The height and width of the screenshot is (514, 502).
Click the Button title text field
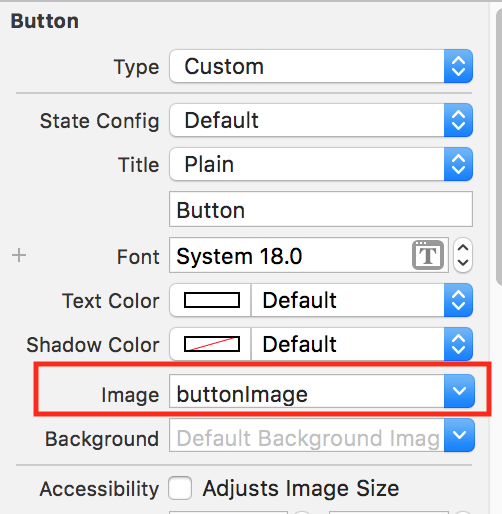[x=321, y=209]
